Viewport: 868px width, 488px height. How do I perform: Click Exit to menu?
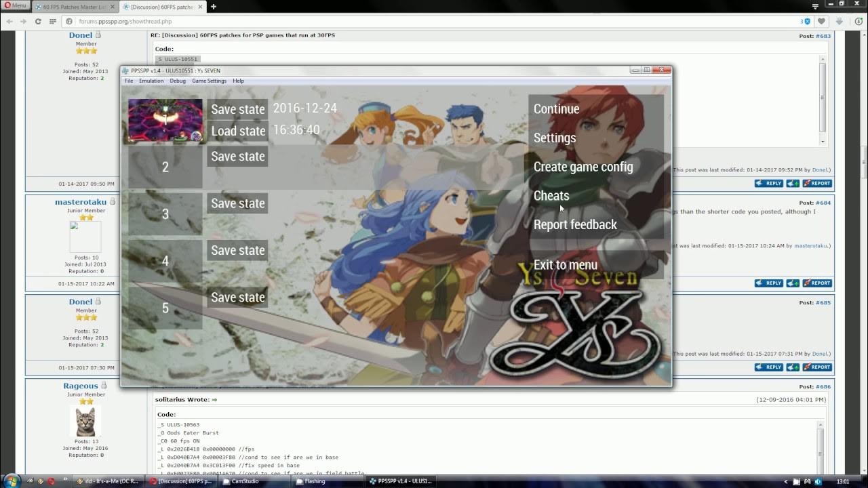[x=596, y=264]
